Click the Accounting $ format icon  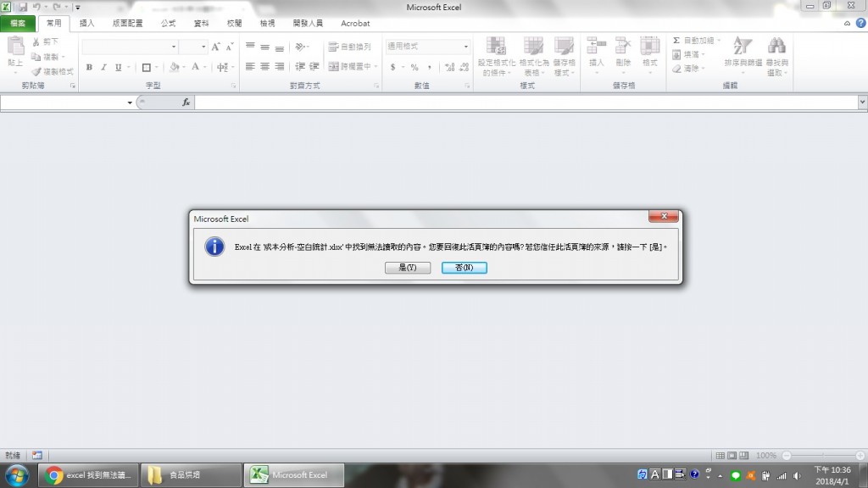(x=393, y=67)
